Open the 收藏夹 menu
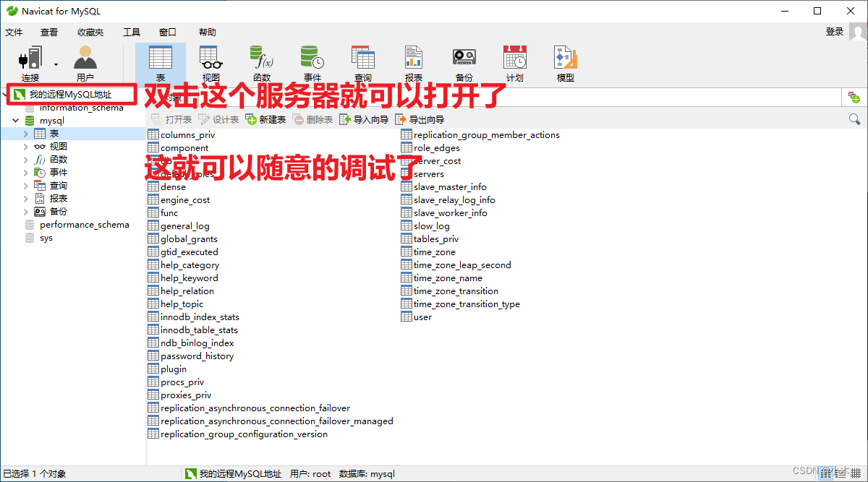This screenshot has width=868, height=482. (90, 32)
